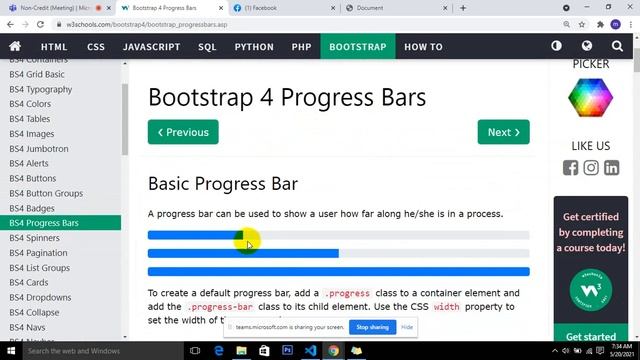
Task: Open the PYTHON tutorial menu
Action: pos(254,47)
